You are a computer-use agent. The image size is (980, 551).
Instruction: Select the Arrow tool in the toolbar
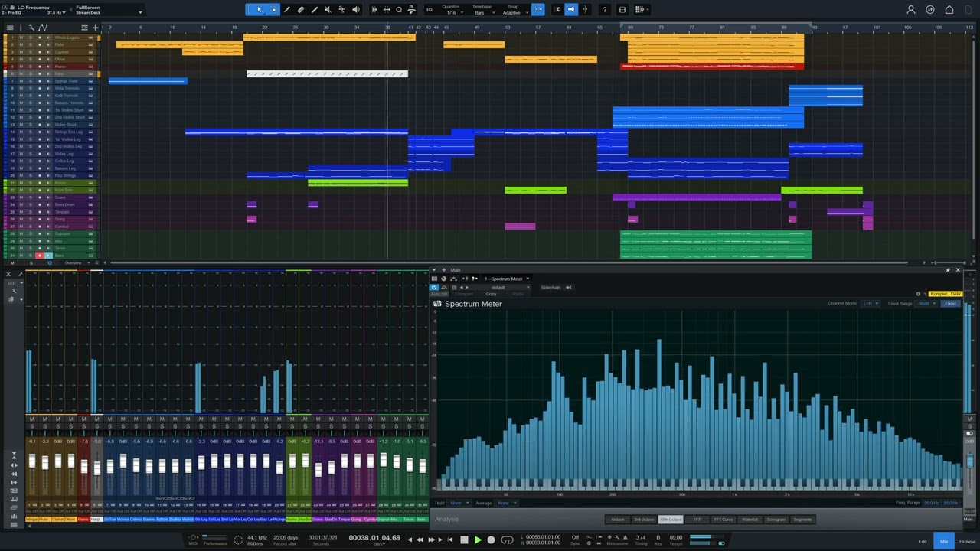tap(260, 10)
